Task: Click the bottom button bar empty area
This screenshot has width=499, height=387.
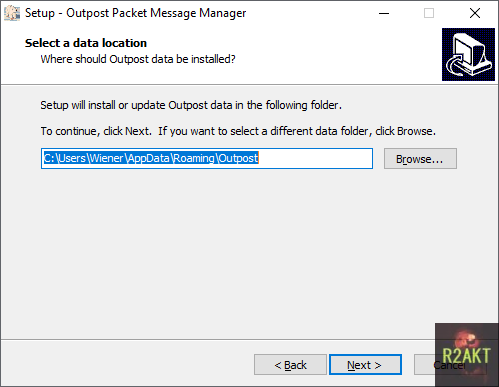Action: click(x=127, y=364)
